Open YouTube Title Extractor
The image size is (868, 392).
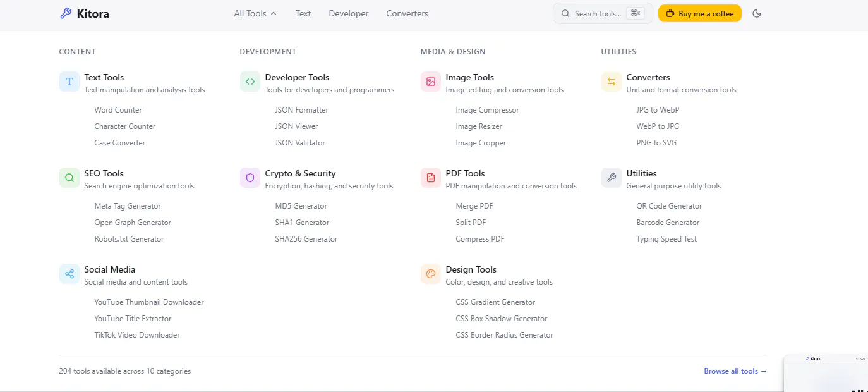[x=133, y=319]
